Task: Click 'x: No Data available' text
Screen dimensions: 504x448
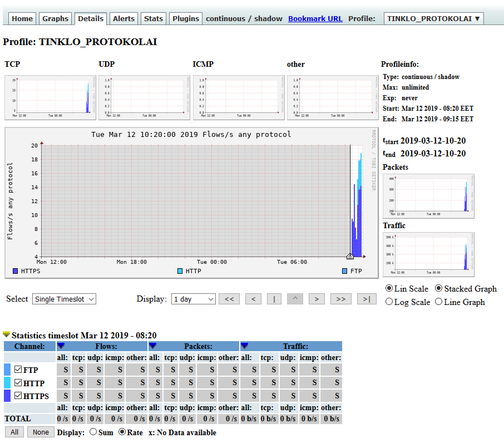Action: point(182,432)
